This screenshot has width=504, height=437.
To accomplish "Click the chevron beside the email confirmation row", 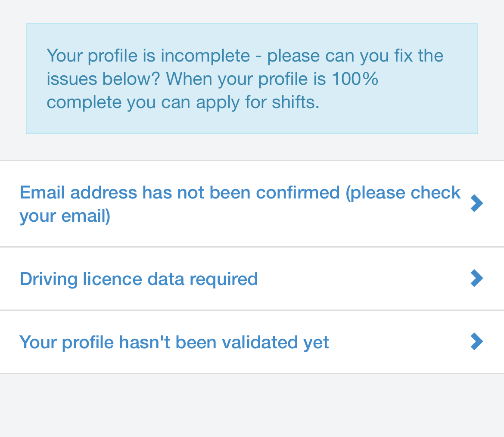I will [x=476, y=204].
